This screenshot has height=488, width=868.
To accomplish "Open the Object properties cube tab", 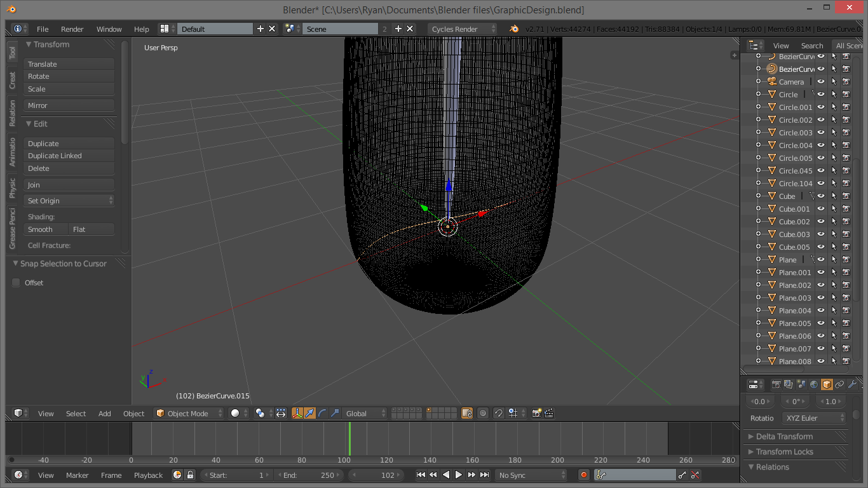I will 827,384.
